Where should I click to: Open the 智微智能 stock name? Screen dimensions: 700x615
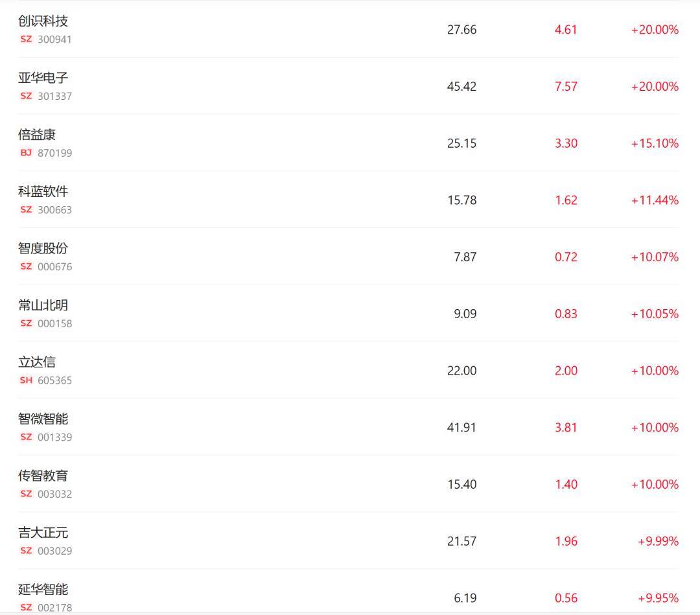coord(43,419)
